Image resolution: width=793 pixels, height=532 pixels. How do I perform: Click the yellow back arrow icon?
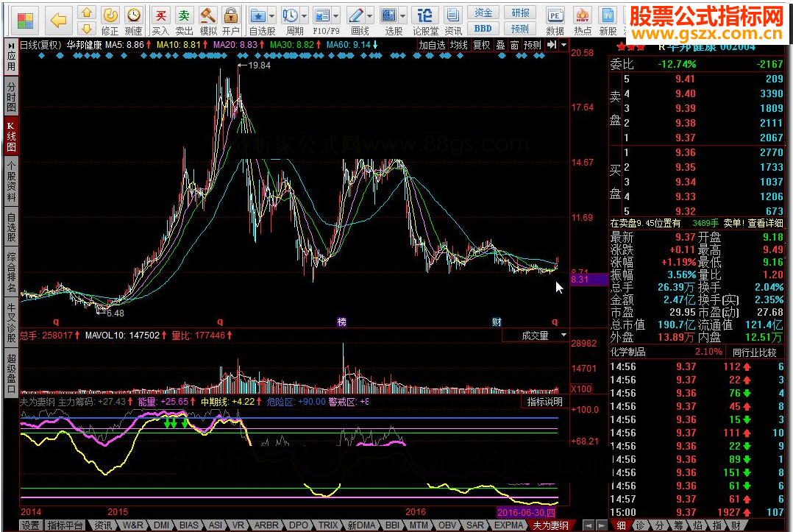(58, 20)
